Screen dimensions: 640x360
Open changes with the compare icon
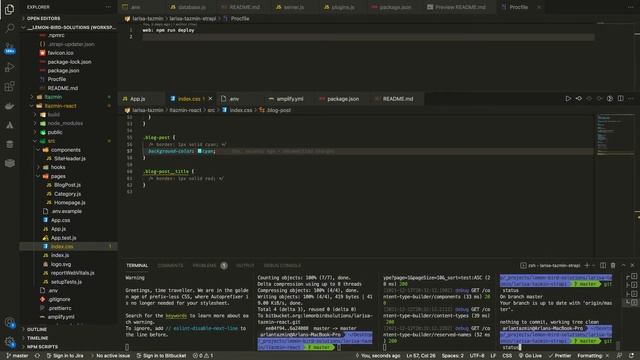click(x=578, y=98)
